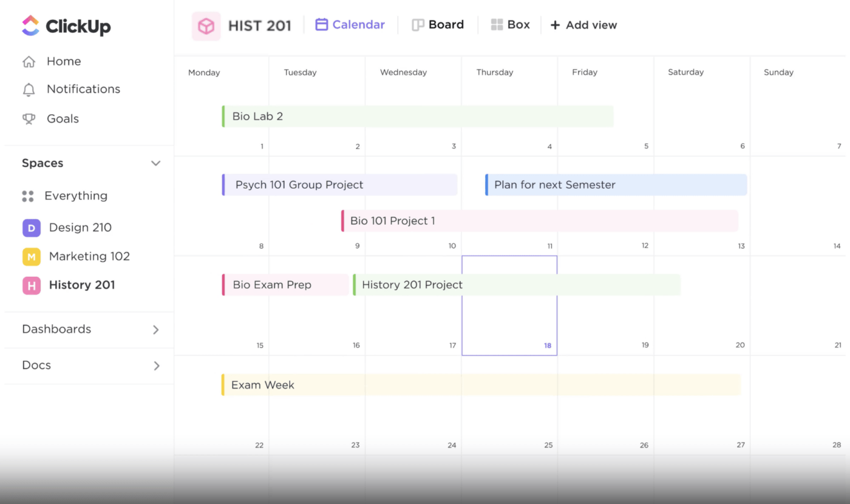Click the Dashboards label

pos(56,329)
